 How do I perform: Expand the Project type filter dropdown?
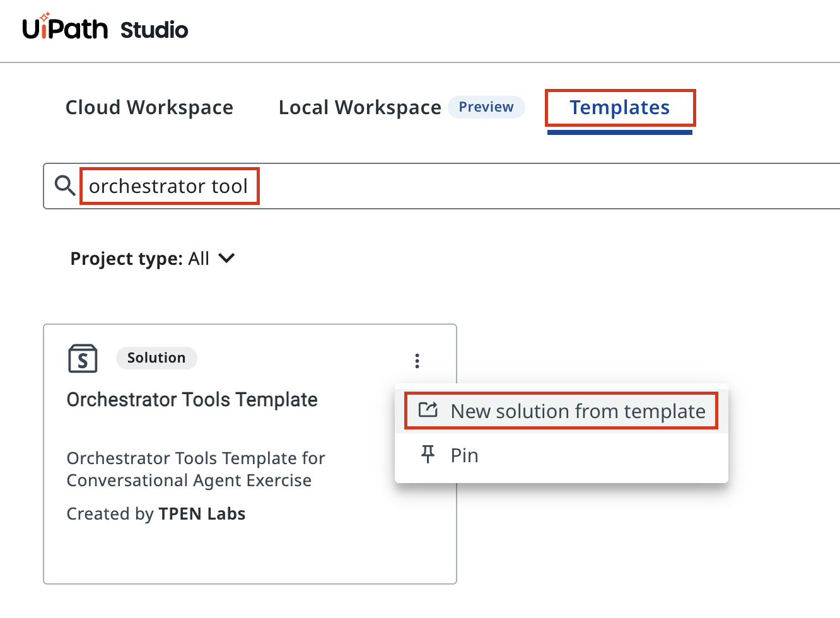153,259
